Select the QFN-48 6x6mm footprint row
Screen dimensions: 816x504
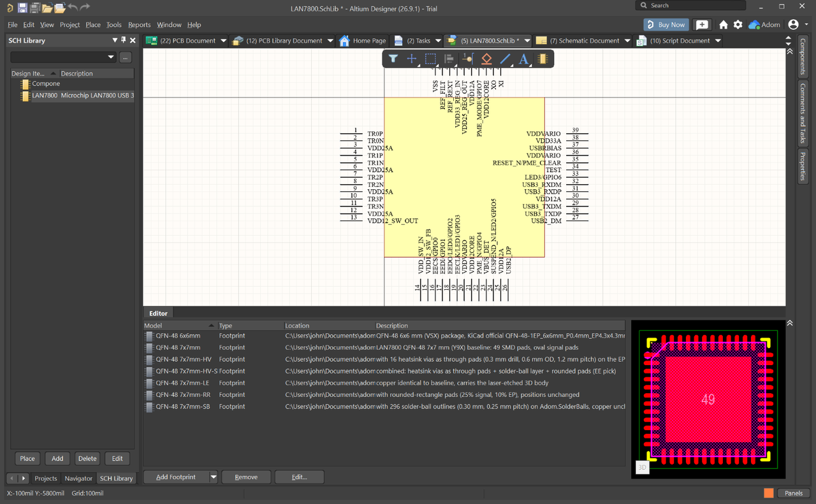point(384,336)
